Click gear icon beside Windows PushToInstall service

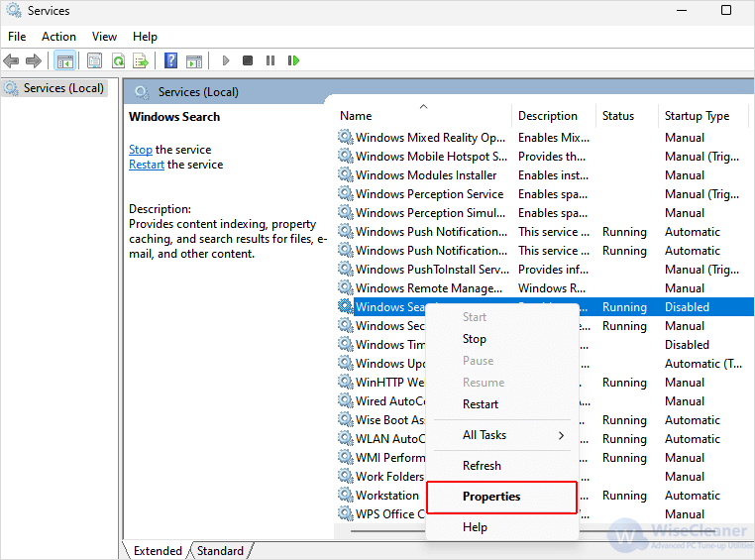tap(345, 269)
